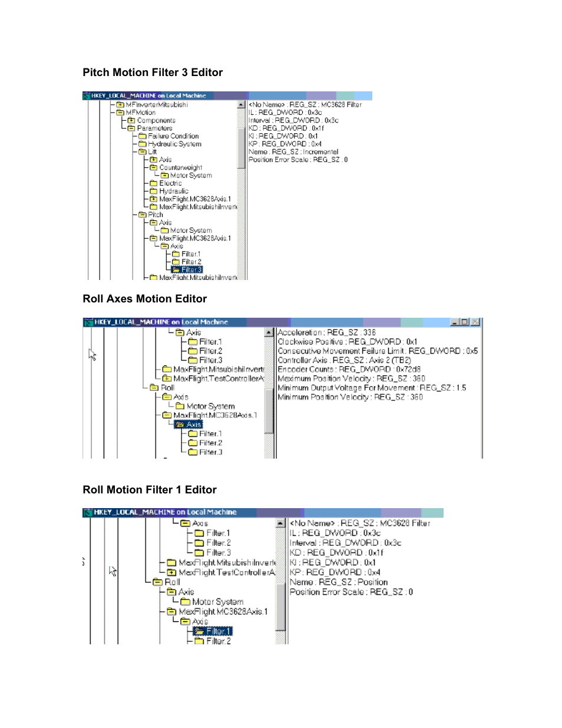Close the Roll Axes Motion Editor window

[475, 322]
